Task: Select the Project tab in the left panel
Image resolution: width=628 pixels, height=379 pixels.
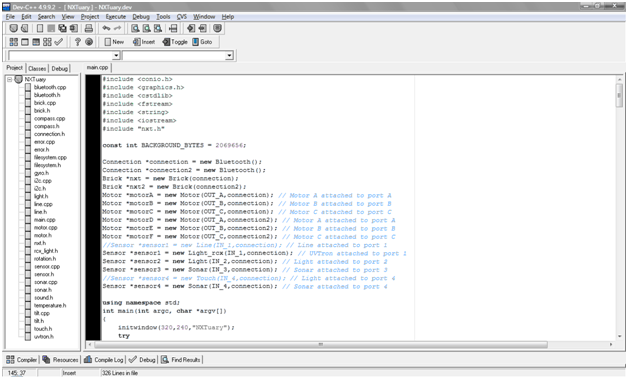Action: (x=15, y=68)
